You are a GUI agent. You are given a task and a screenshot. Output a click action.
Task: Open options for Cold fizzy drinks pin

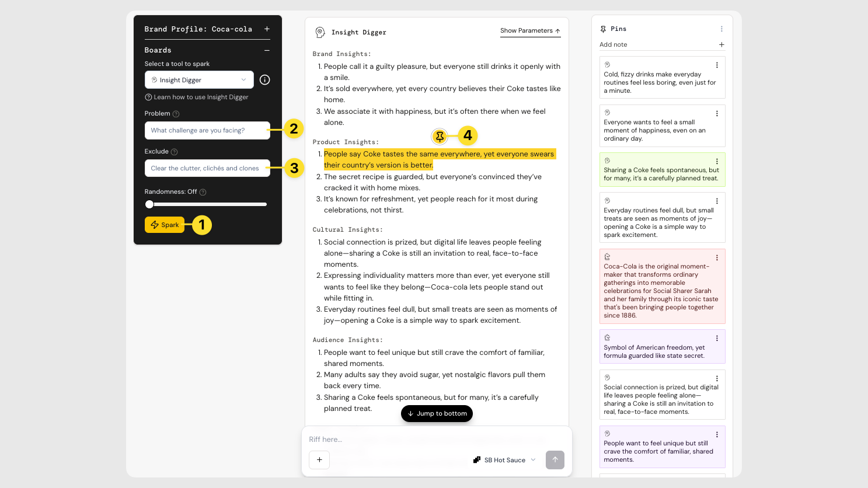[717, 65]
